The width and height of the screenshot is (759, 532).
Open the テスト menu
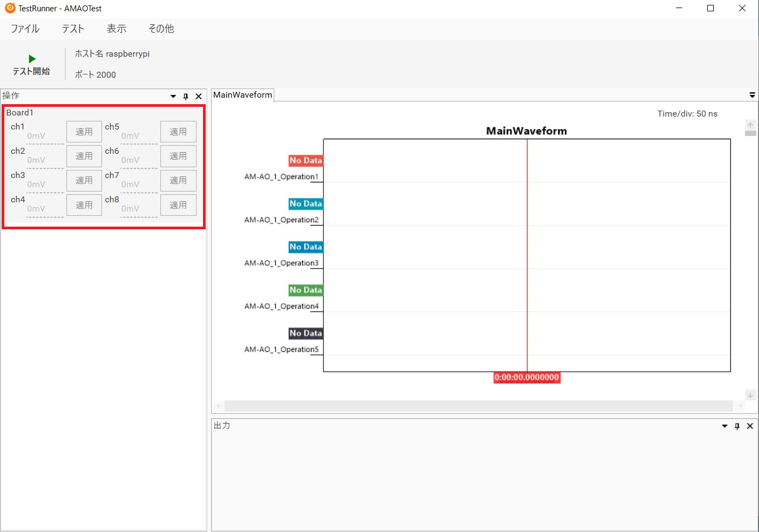point(73,29)
